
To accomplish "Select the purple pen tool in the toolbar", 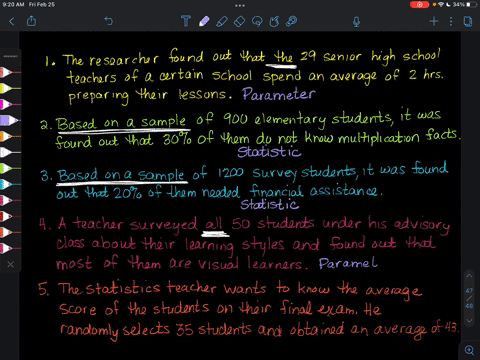I will 204,21.
